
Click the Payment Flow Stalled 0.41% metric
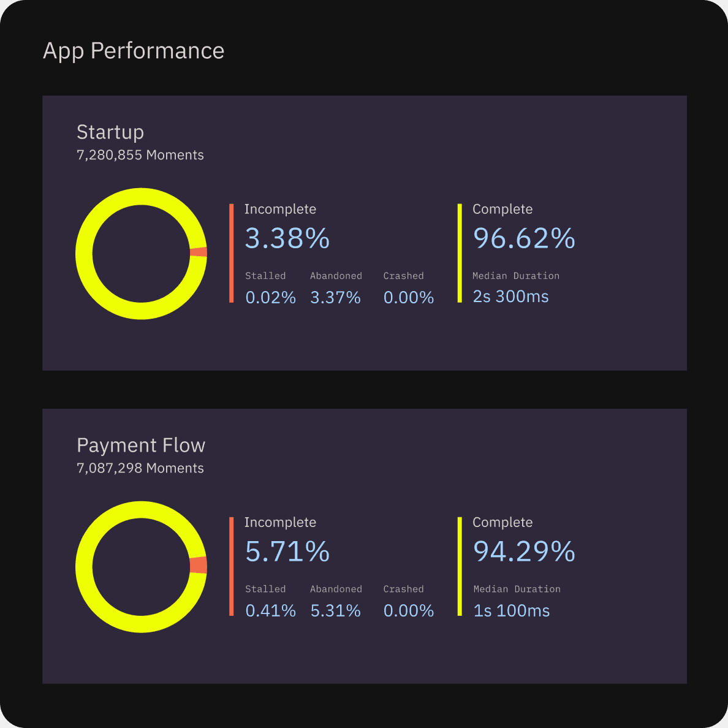tap(270, 611)
